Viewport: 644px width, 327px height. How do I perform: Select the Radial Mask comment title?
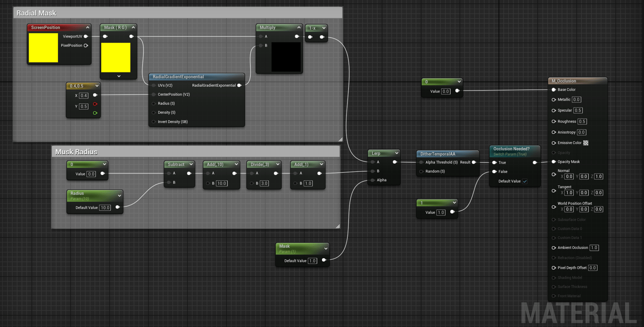pyautogui.click(x=36, y=13)
